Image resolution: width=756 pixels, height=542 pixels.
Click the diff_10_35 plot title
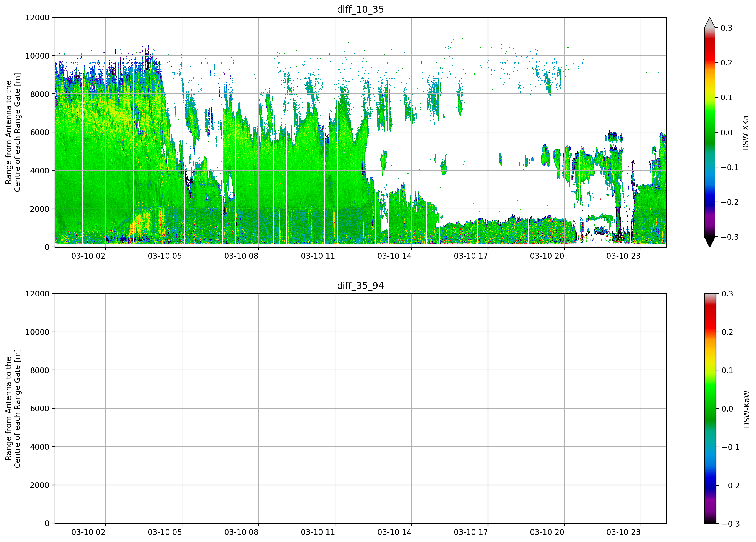tap(360, 9)
